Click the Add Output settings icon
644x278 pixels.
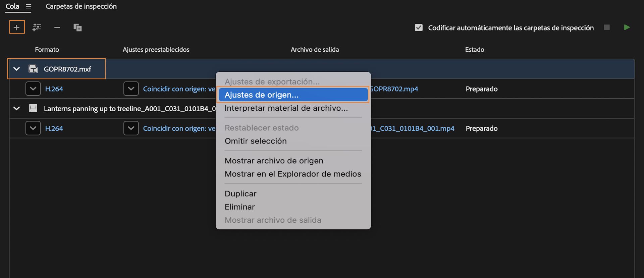click(x=37, y=27)
